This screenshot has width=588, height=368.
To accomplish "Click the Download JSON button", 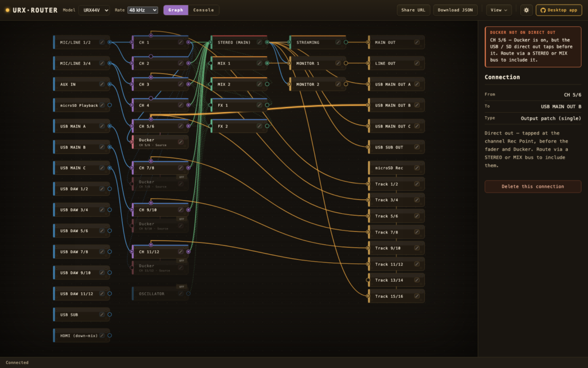I will (x=455, y=10).
